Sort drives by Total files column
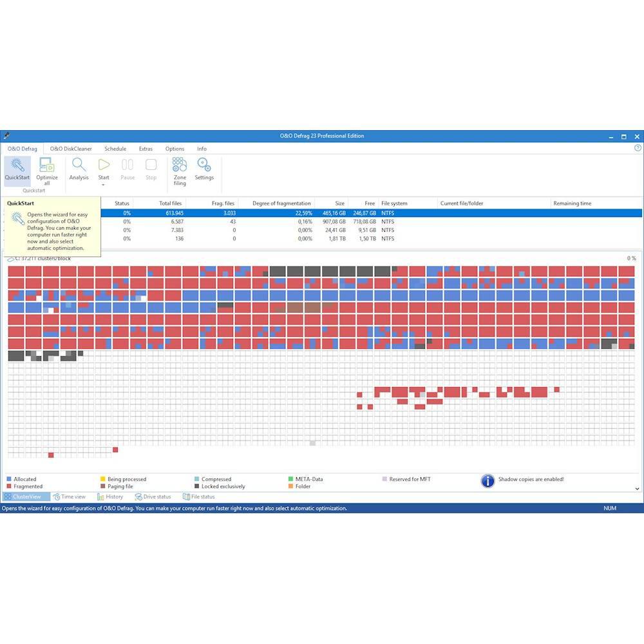This screenshot has height=644, width=644. (x=171, y=204)
